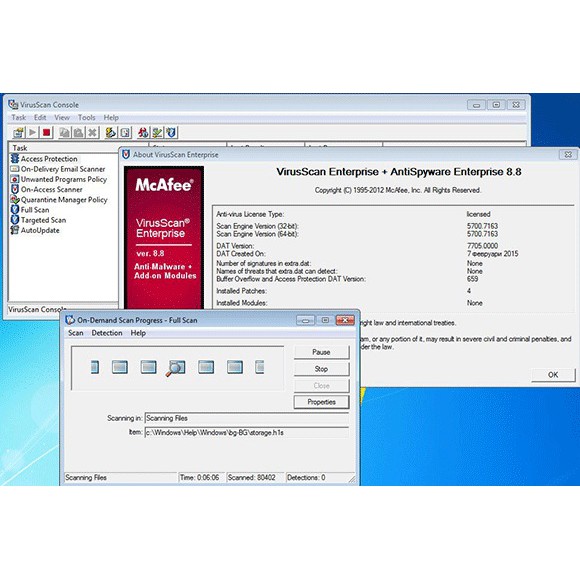580x580 pixels.
Task: Click the magnifying glass scan animation icon
Action: [x=175, y=368]
